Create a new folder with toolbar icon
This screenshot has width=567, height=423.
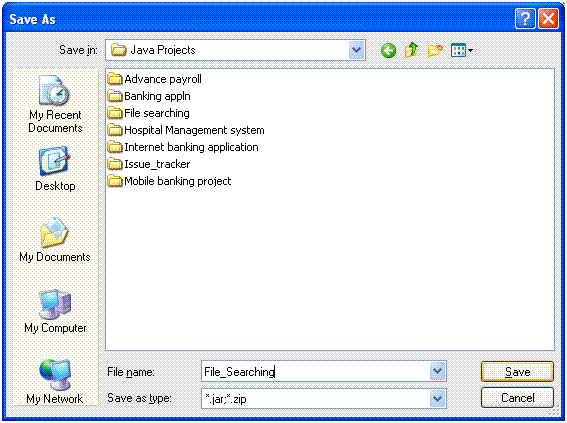pos(435,50)
